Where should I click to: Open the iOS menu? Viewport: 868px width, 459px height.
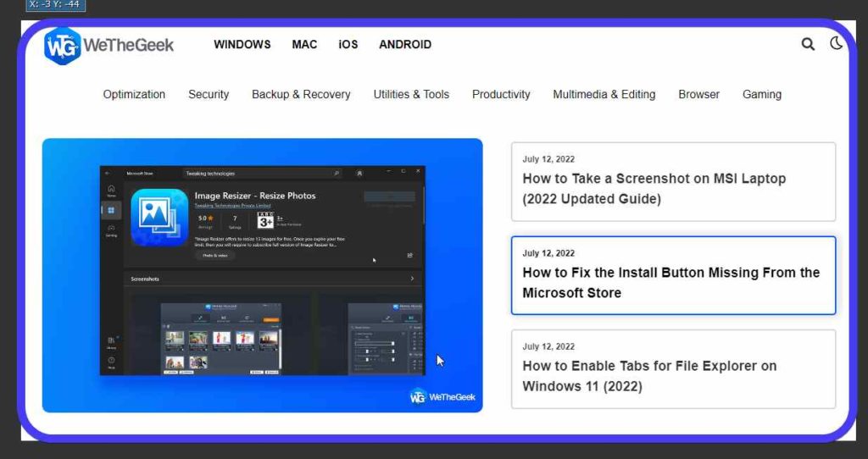click(348, 44)
